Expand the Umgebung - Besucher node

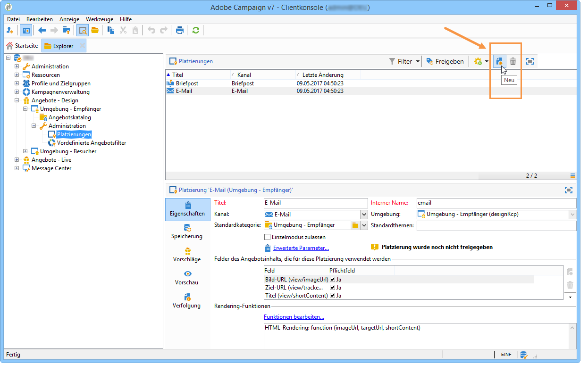pos(25,151)
